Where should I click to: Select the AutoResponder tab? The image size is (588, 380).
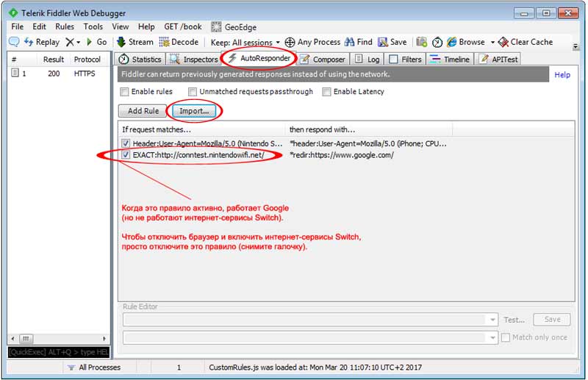259,58
